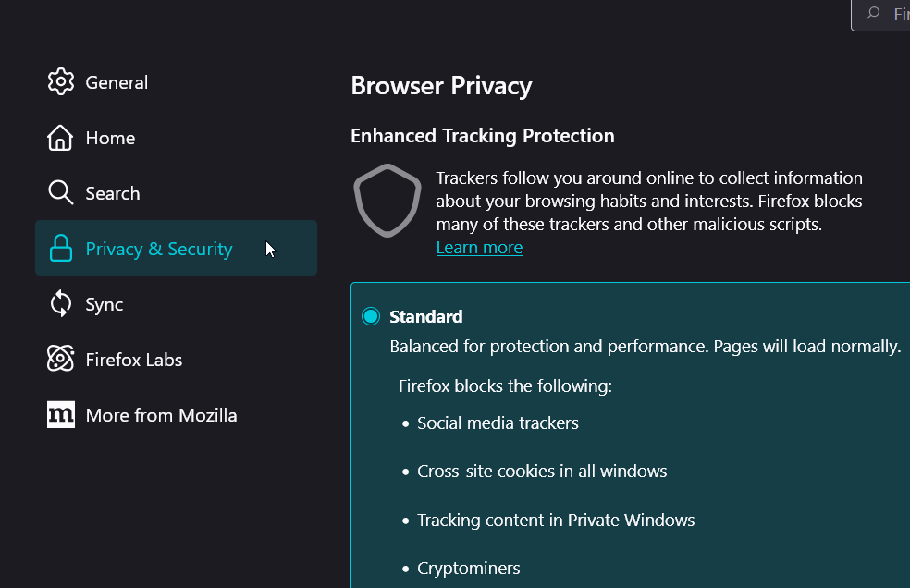This screenshot has height=588, width=910.
Task: Click the 'Social media trackers' list item
Action: click(498, 423)
